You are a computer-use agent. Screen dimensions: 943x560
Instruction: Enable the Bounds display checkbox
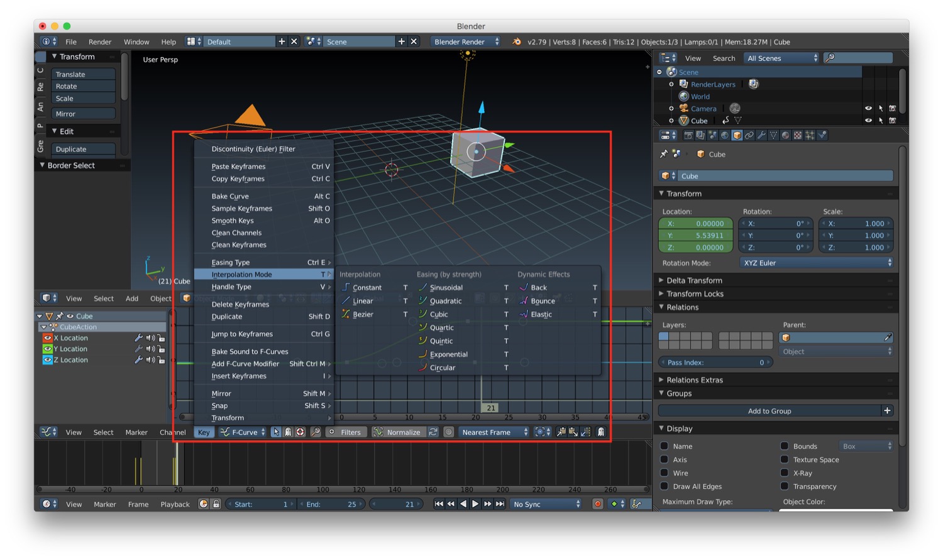(785, 446)
